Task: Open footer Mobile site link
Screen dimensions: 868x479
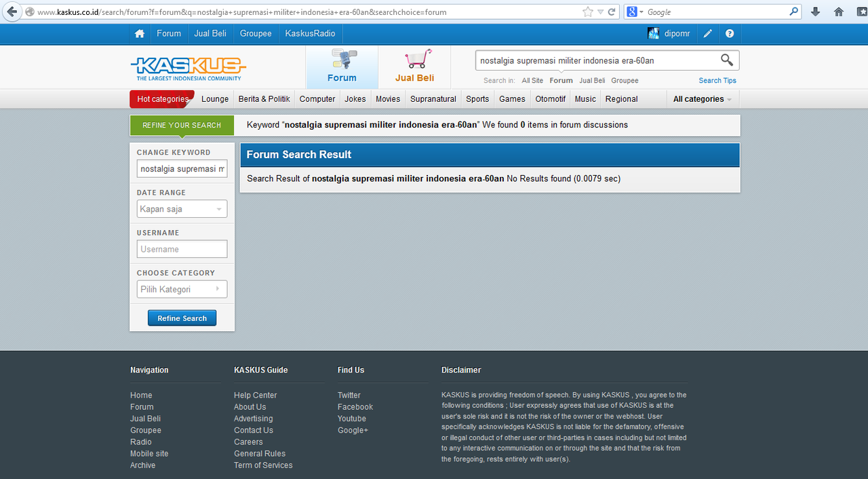Action: pos(149,454)
